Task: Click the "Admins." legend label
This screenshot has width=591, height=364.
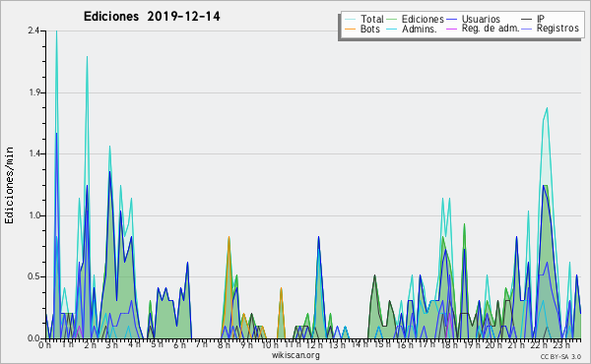Action: tap(420, 29)
